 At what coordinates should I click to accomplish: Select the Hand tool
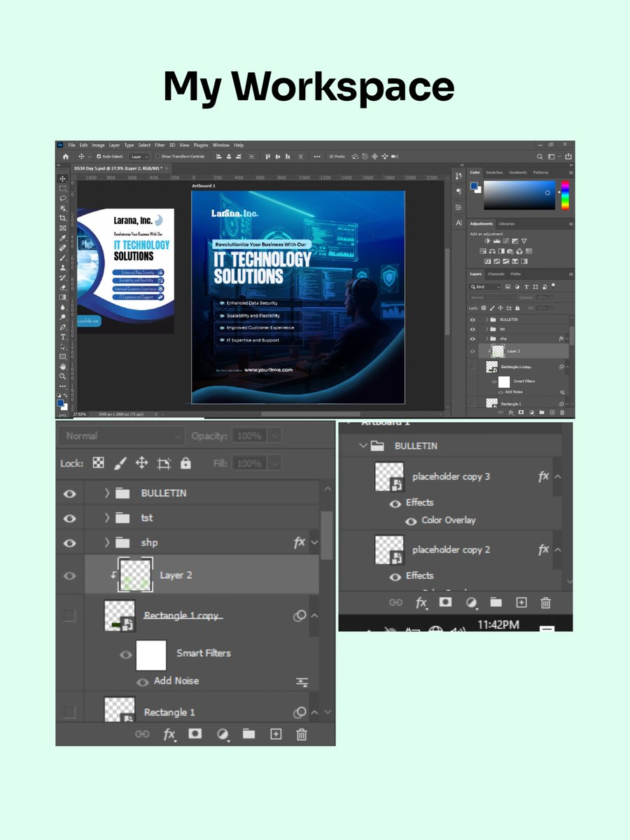click(x=62, y=366)
